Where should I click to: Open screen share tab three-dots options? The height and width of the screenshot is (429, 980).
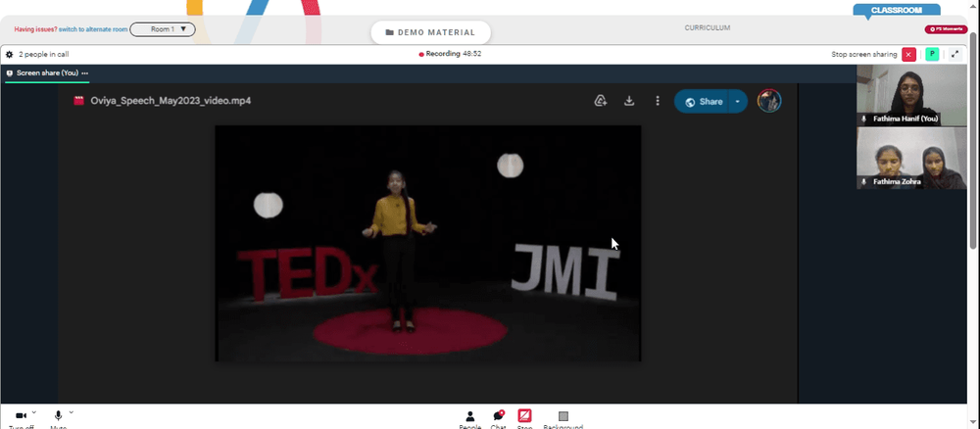click(85, 73)
